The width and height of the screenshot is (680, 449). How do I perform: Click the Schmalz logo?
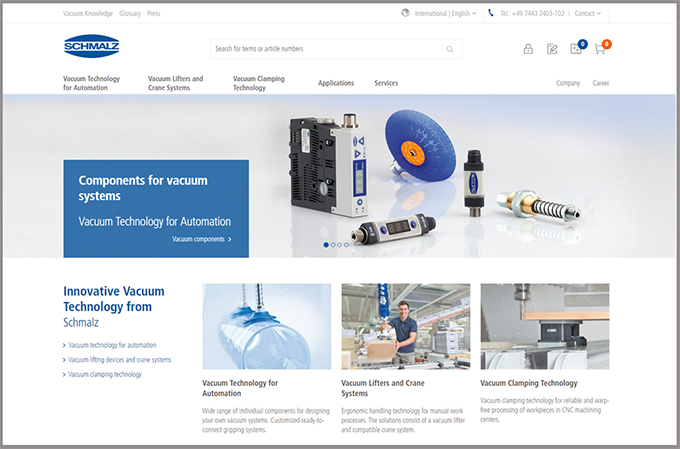coord(91,47)
